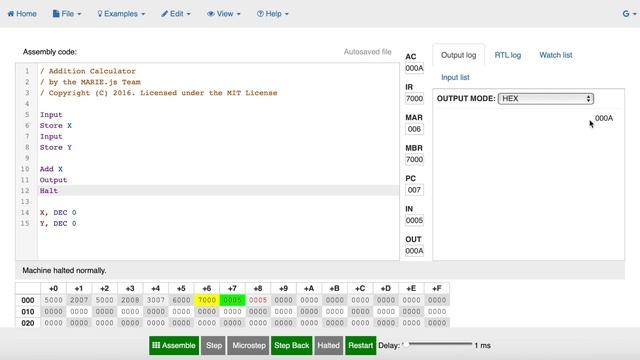Switch to the RTL log tab

[x=508, y=55]
